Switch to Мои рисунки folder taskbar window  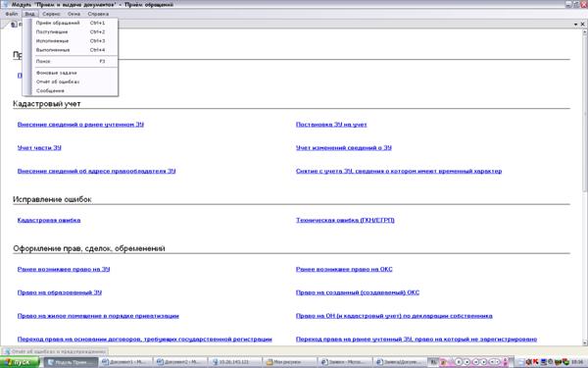coord(290,362)
